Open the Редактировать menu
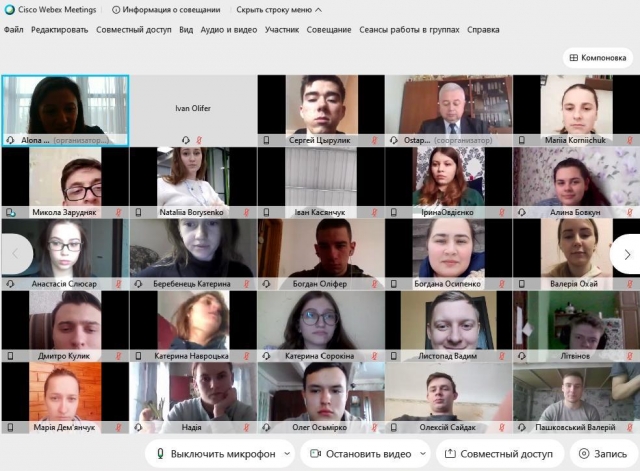The image size is (640, 471). pos(60,30)
